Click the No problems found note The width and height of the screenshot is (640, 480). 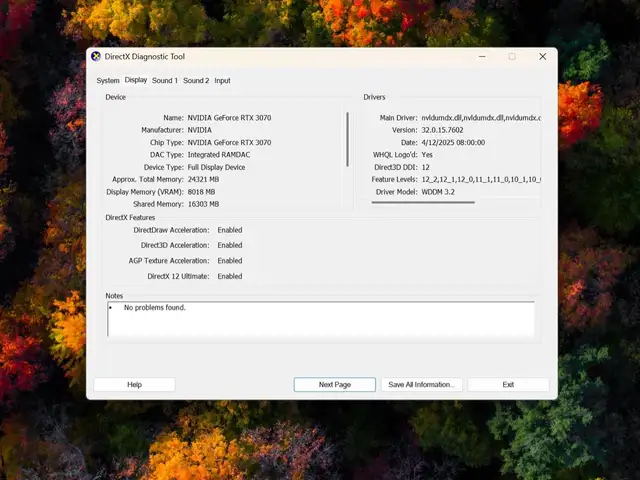pos(155,307)
